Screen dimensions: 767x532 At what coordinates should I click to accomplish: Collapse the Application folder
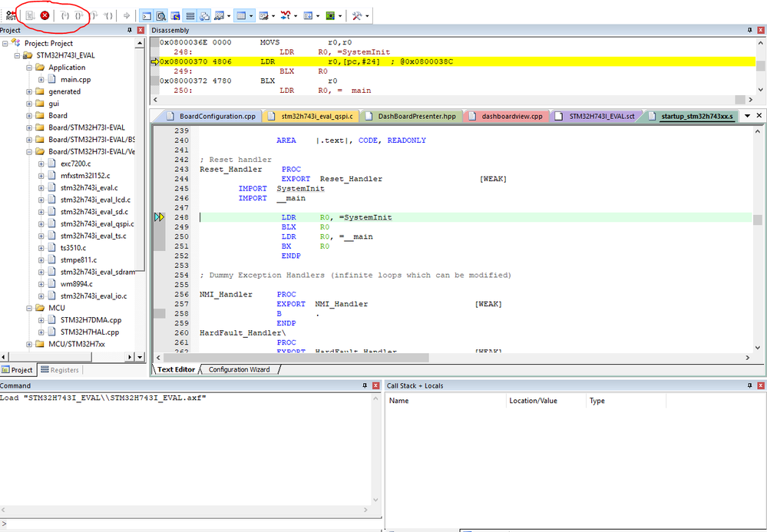(29, 68)
